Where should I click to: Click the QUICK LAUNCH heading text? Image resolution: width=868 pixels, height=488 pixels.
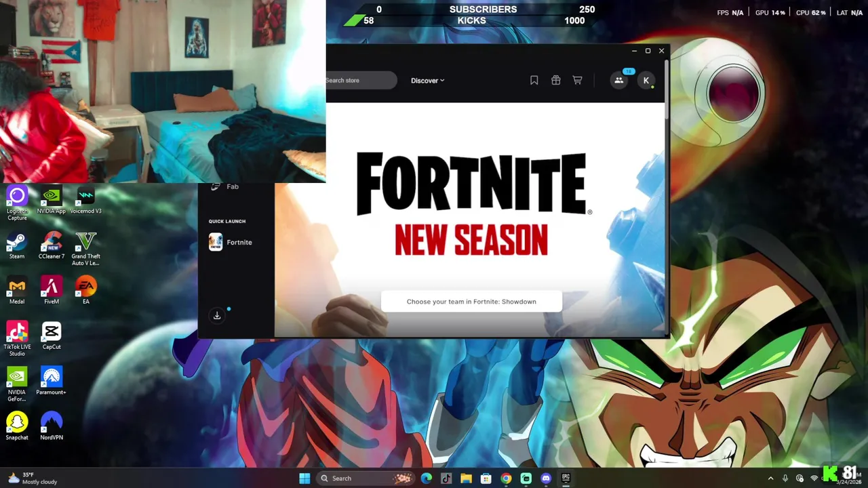point(227,221)
